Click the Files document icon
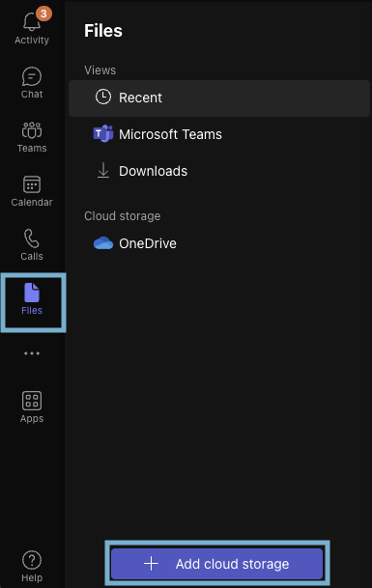 (x=32, y=293)
